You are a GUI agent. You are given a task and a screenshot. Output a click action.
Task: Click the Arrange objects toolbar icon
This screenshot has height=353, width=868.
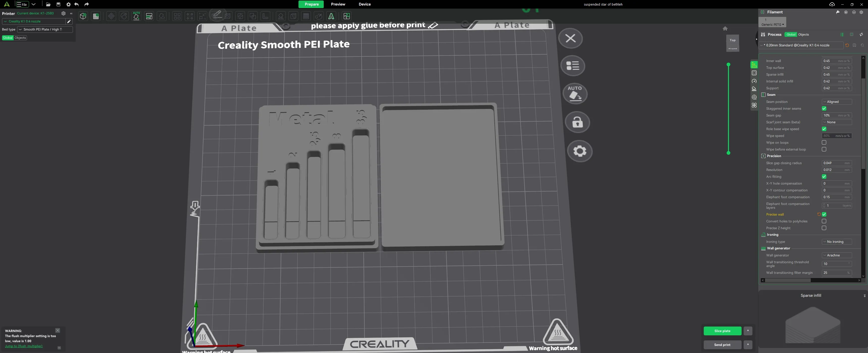click(x=149, y=16)
